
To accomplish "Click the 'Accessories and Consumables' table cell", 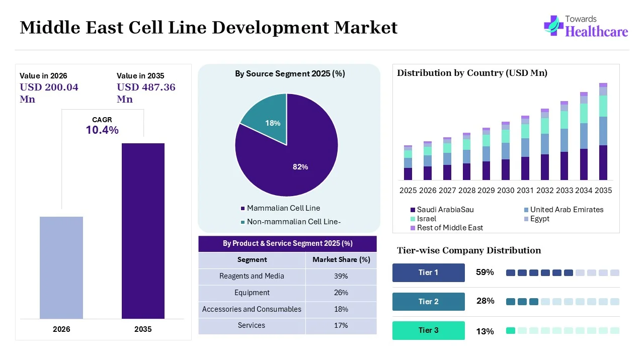I will click(x=252, y=309).
